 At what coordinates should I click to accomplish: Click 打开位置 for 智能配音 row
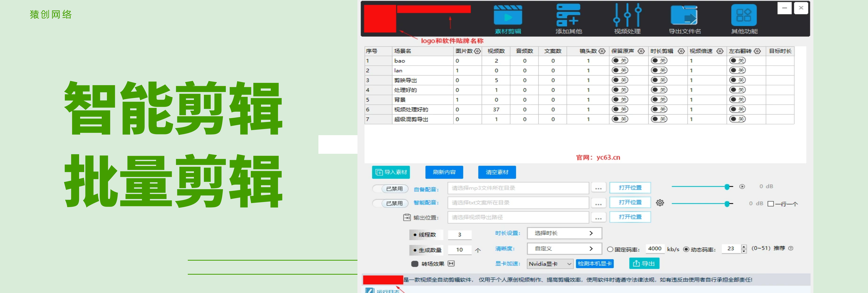pos(630,202)
